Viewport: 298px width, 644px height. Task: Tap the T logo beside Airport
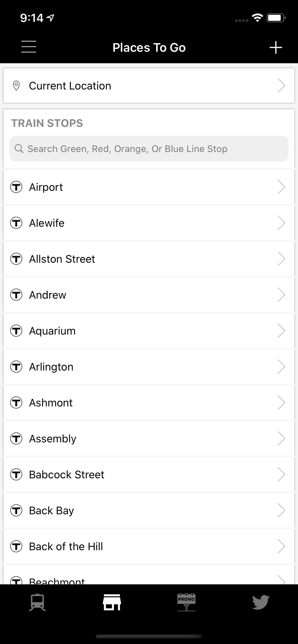click(x=16, y=187)
